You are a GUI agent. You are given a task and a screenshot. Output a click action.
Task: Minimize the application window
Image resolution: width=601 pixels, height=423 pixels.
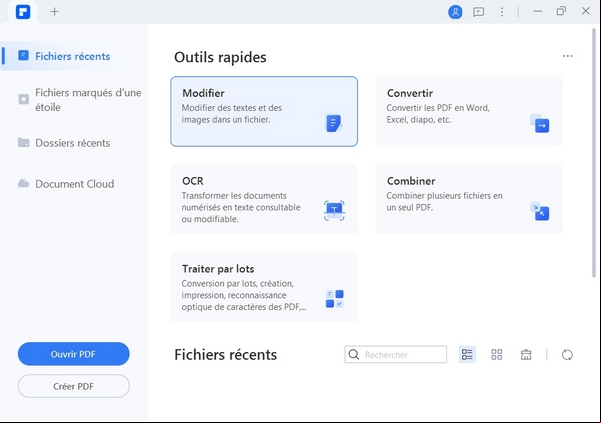click(x=538, y=11)
